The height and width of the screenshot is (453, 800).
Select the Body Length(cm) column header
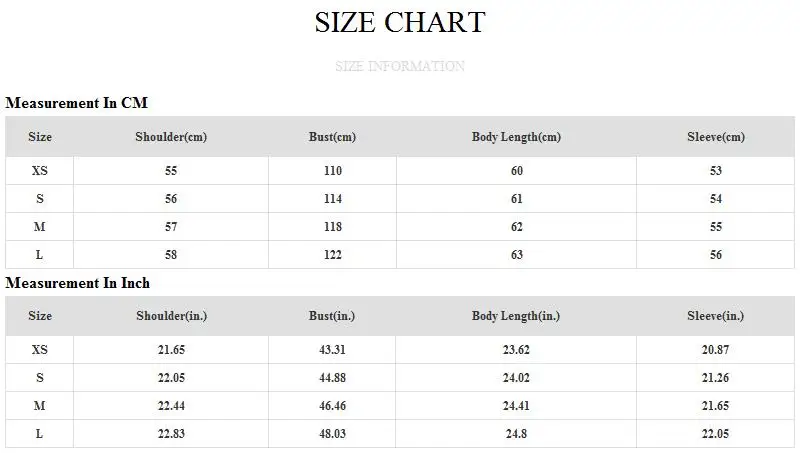pos(516,137)
